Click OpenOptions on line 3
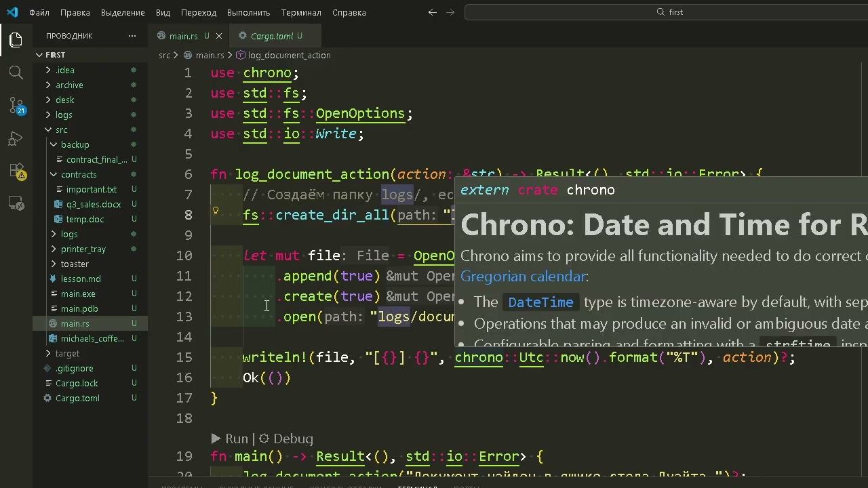 360,113
